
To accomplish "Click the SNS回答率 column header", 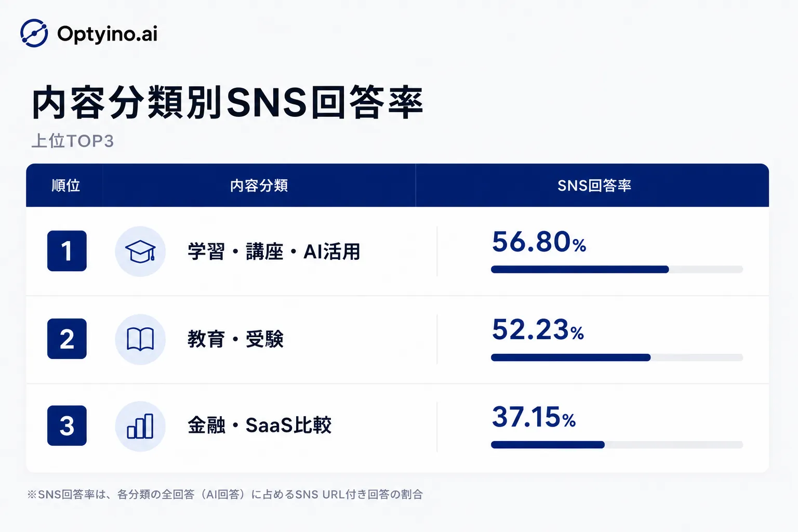I will pos(594,185).
